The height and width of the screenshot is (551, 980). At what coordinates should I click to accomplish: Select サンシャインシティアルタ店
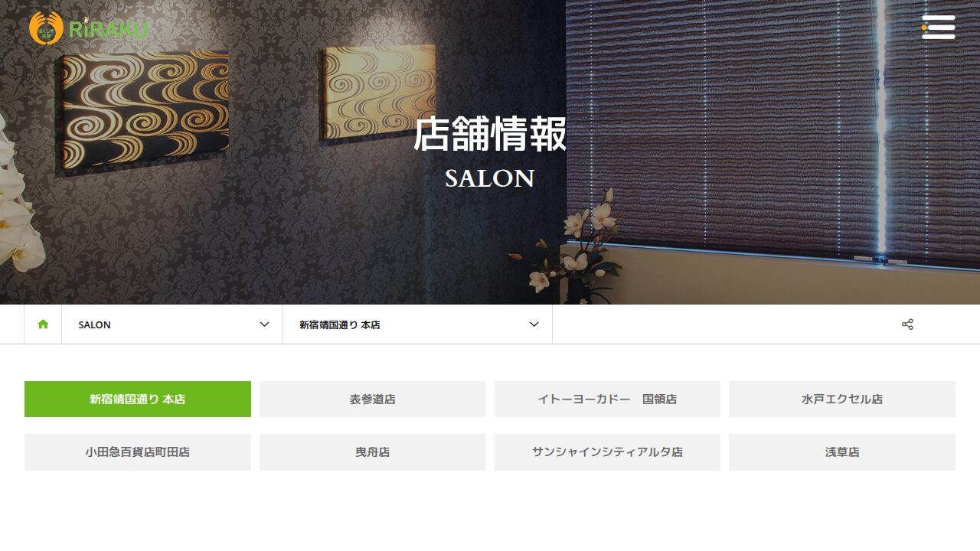pyautogui.click(x=607, y=452)
